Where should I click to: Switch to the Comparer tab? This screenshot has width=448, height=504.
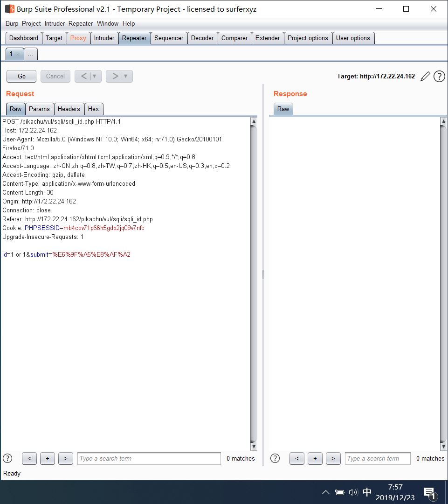tap(234, 38)
